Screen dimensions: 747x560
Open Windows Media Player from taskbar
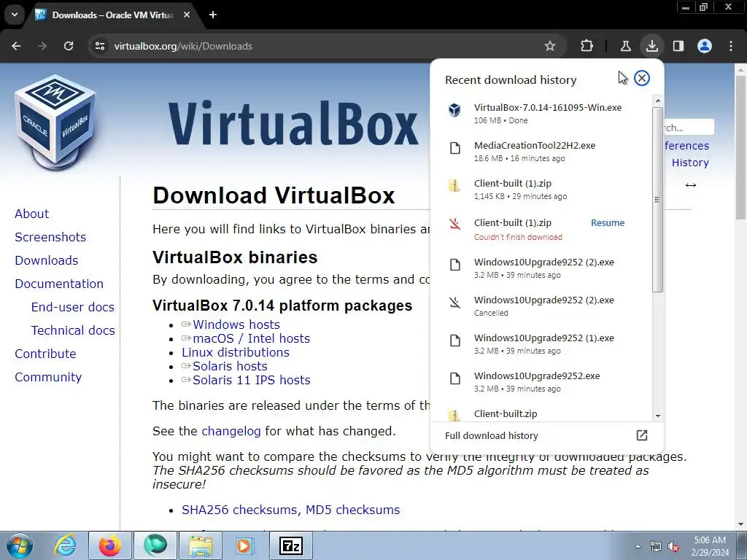[x=245, y=545]
